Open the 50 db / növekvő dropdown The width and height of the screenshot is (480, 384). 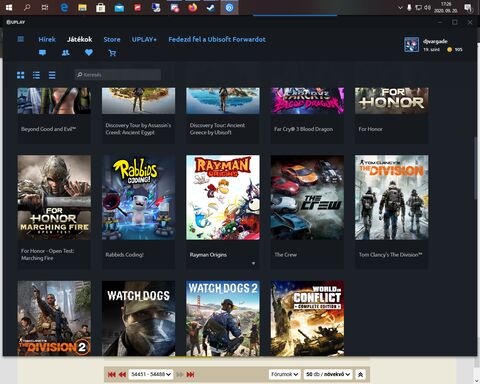328,374
